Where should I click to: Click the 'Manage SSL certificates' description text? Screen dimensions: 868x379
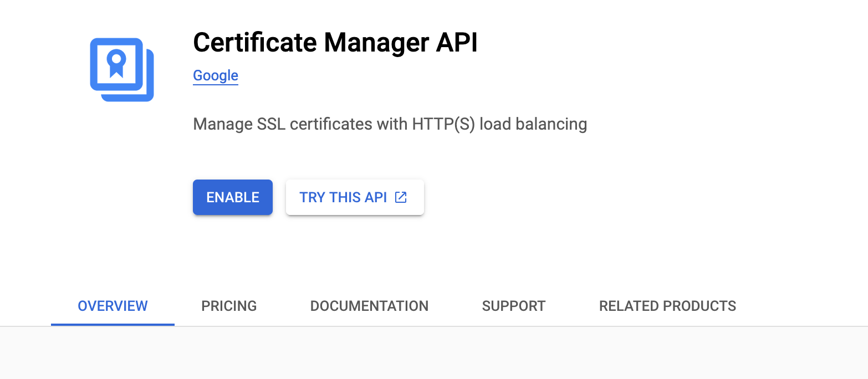point(390,124)
